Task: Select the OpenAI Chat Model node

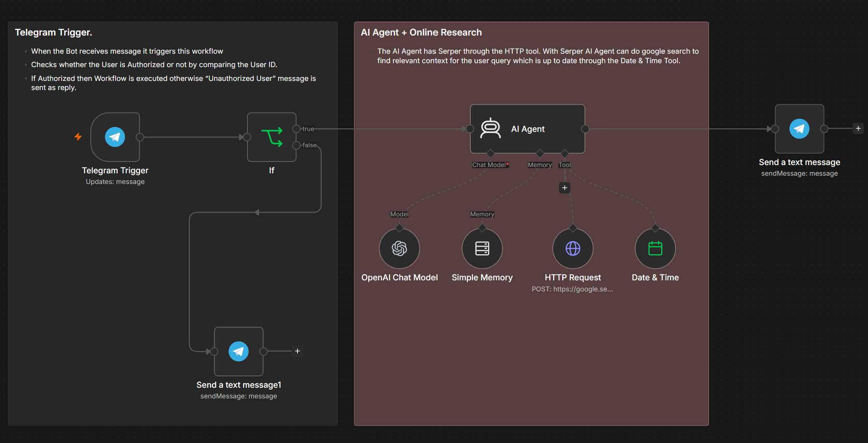Action: (x=399, y=248)
